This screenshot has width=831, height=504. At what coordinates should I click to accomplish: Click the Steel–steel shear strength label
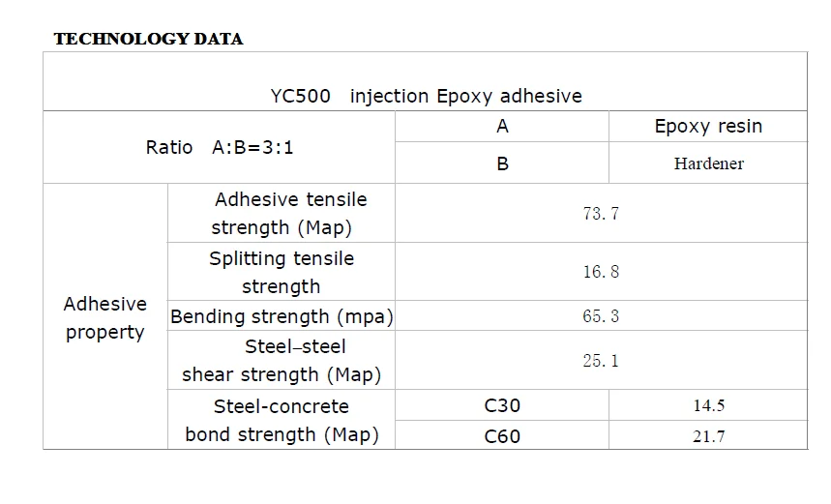[x=282, y=361]
